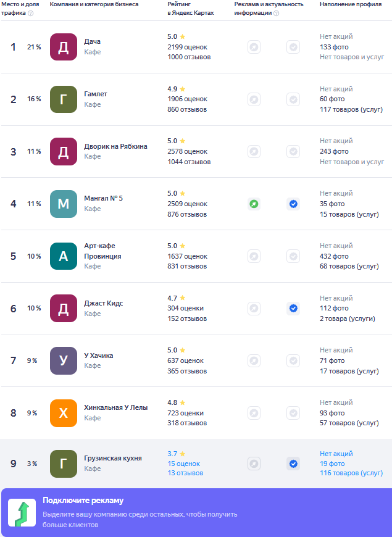Screen dimensions: 392x537
Task: Click the verified checkmark in Дворик на Рябкина row
Action: [293, 152]
